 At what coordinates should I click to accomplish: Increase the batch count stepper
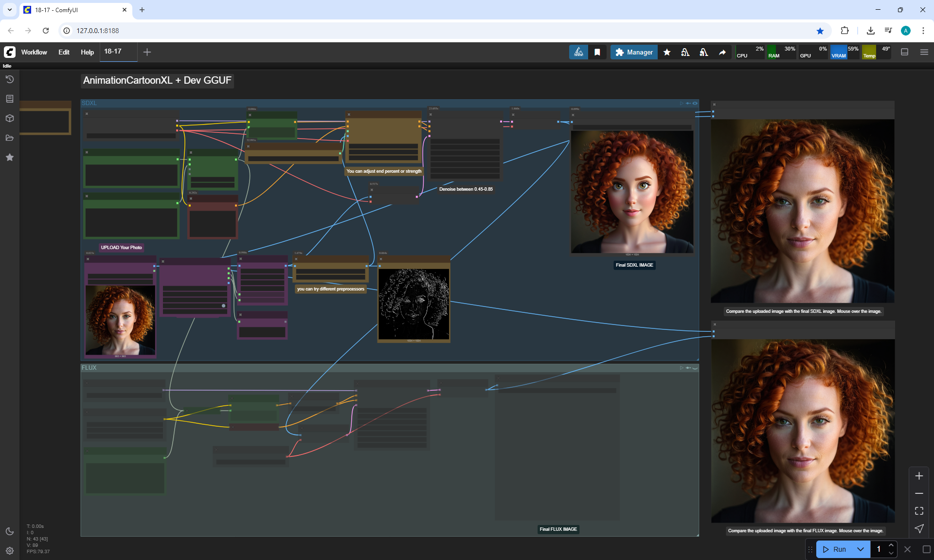[x=891, y=545]
